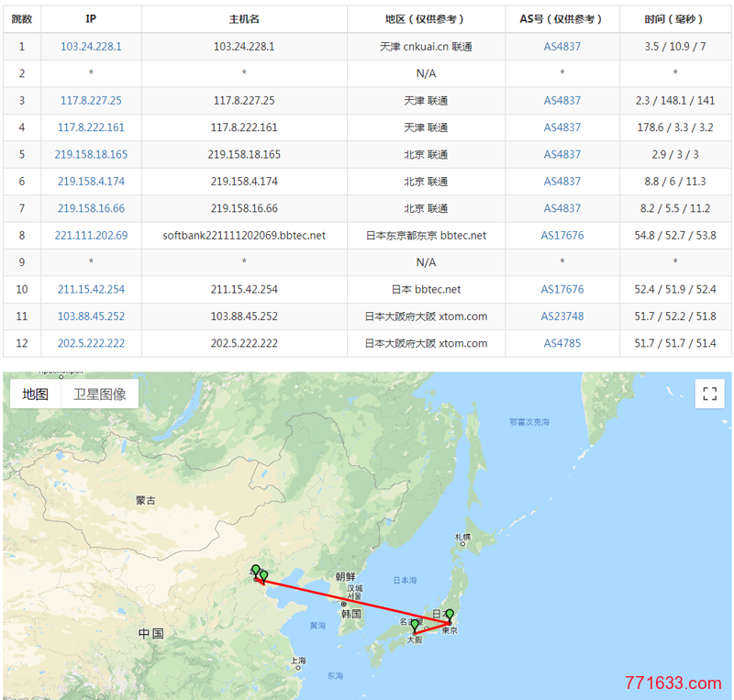Open IP link 103.88.45.252
734x700 pixels.
(x=91, y=316)
